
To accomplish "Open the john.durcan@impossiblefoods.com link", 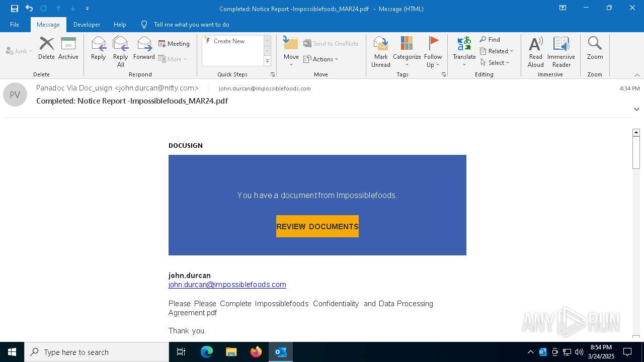I will tap(227, 285).
